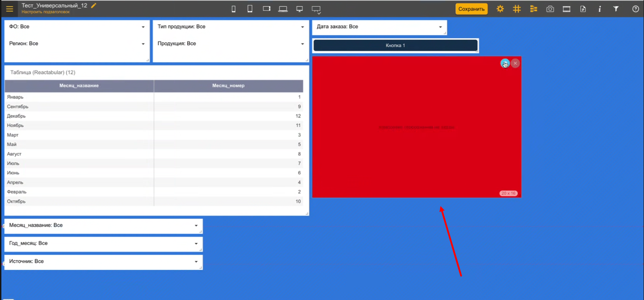The width and height of the screenshot is (644, 300).
Task: Switch to small phone layout preview
Action: 233,9
